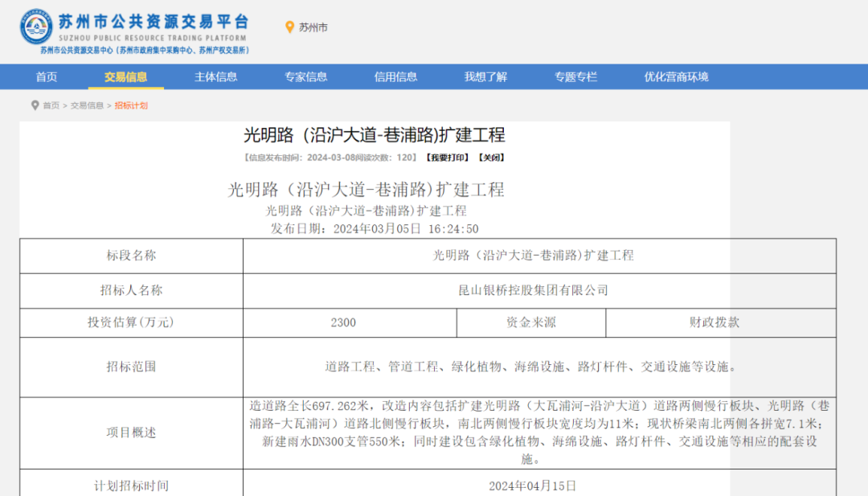Open the 首页 navigation tab
Screen dimensions: 868x496
[x=47, y=77]
